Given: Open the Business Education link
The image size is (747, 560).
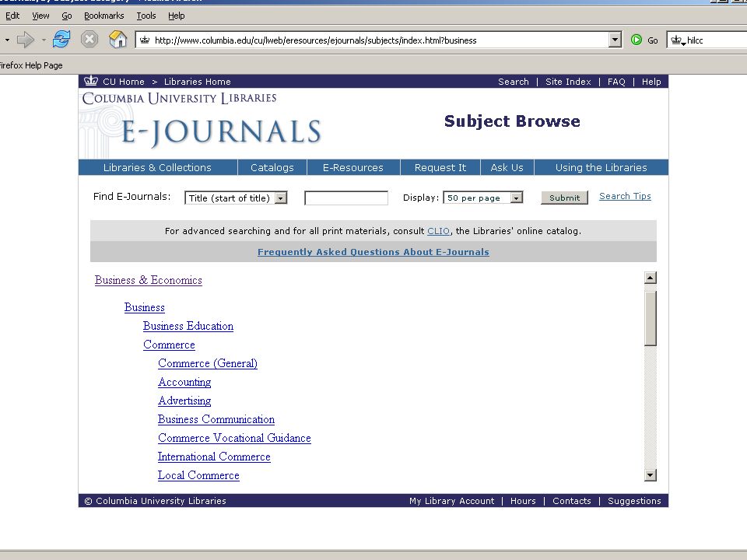Looking at the screenshot, I should (188, 326).
